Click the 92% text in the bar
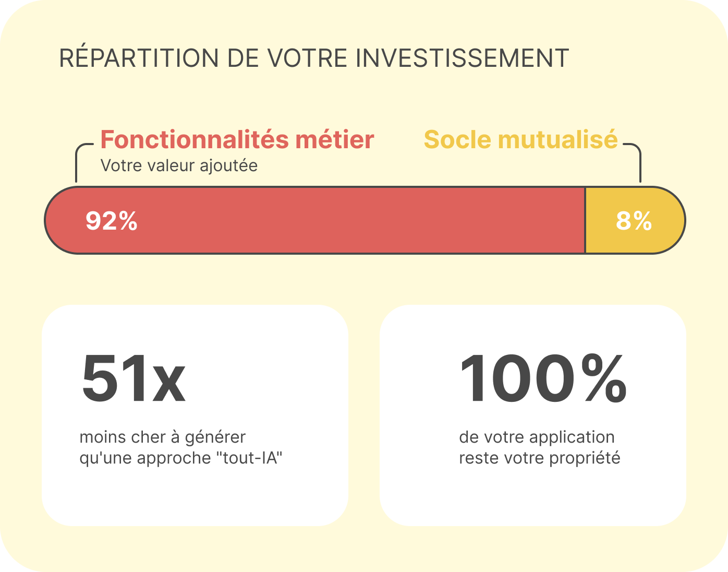Image resolution: width=728 pixels, height=572 pixels. (x=112, y=221)
